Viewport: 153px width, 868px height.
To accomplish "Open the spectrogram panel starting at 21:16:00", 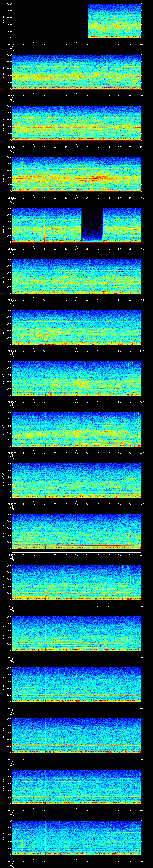I will 76,378.
